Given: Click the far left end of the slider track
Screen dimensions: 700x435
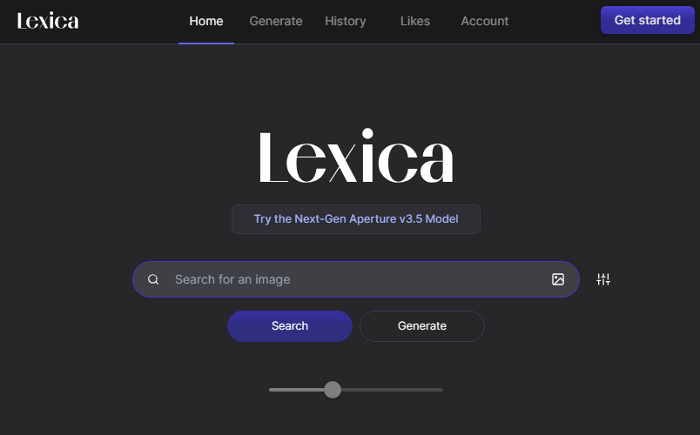Looking at the screenshot, I should click(x=271, y=390).
